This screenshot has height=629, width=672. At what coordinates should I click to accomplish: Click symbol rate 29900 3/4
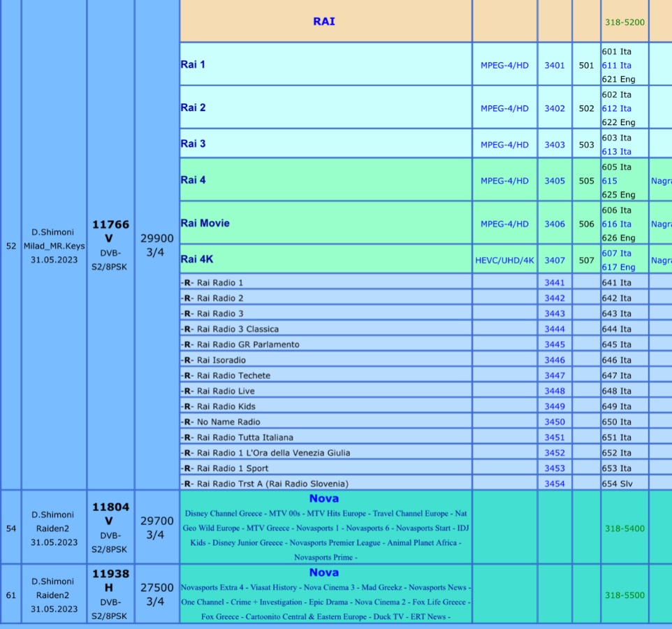(156, 245)
